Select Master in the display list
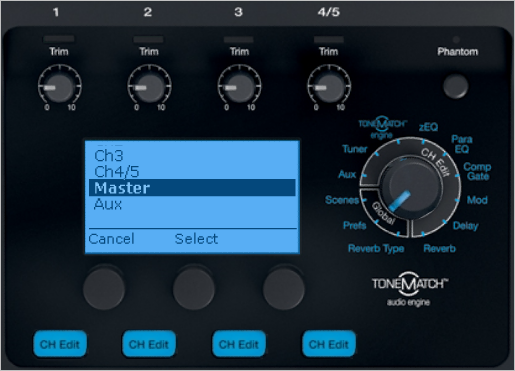Image resolution: width=515 pixels, height=371 pixels. pyautogui.click(x=192, y=188)
